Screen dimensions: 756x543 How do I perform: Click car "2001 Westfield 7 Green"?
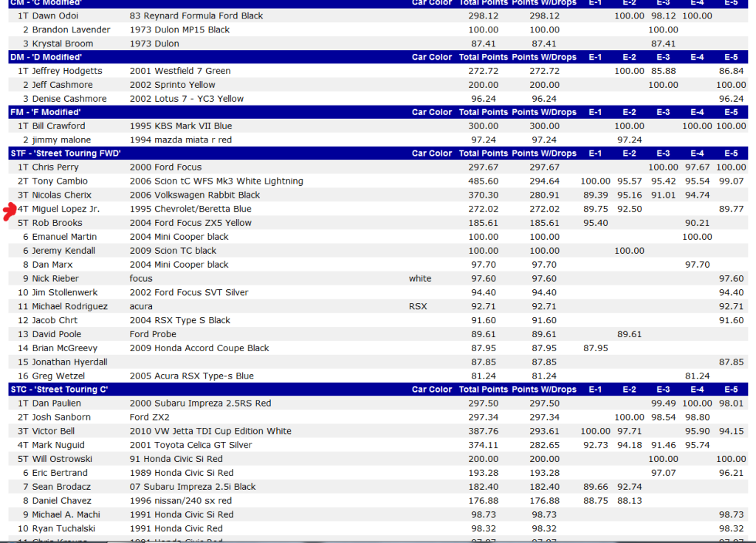[180, 72]
